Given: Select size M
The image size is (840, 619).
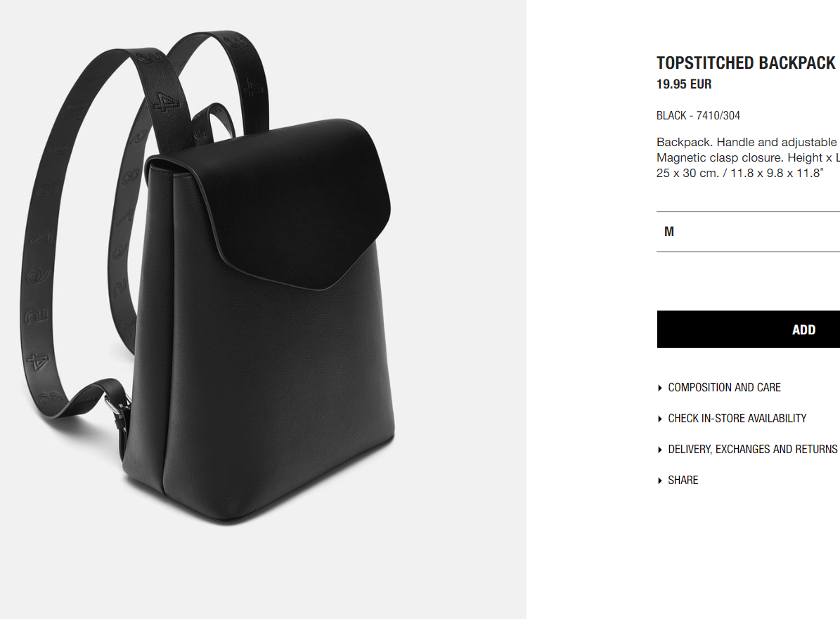Looking at the screenshot, I should pyautogui.click(x=669, y=232).
